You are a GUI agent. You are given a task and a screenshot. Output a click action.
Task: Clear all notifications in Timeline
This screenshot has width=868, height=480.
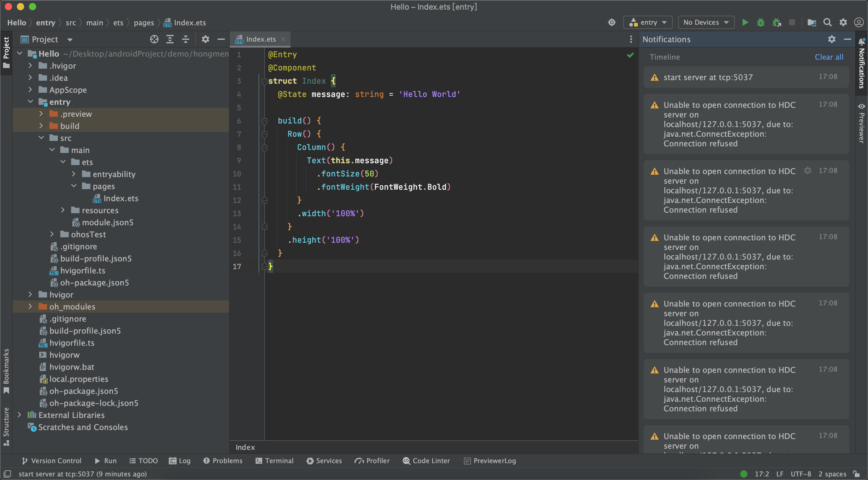(x=829, y=57)
